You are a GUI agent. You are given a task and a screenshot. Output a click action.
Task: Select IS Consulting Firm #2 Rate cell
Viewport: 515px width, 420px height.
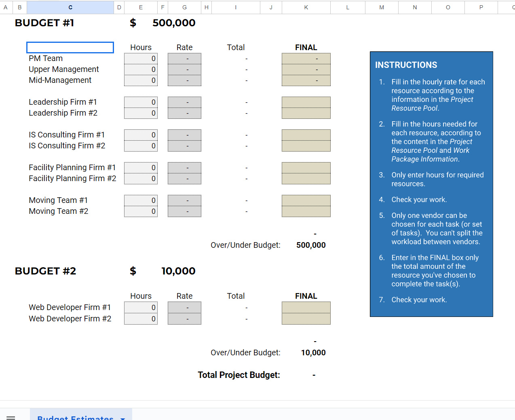click(184, 146)
